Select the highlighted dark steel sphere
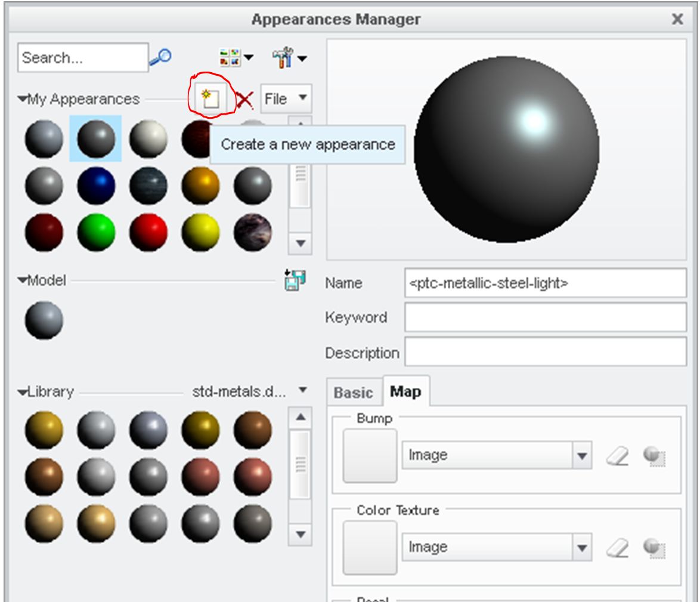This screenshot has width=700, height=602. pyautogui.click(x=95, y=138)
